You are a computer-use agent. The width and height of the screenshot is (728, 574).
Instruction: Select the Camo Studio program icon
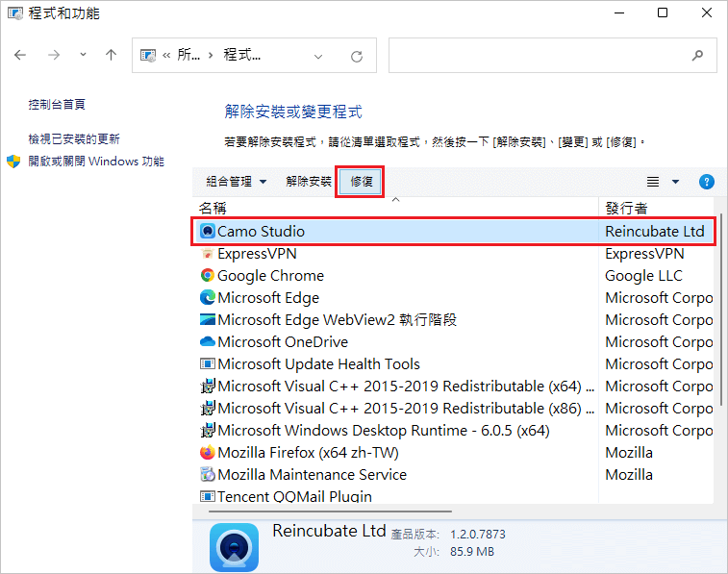207,231
